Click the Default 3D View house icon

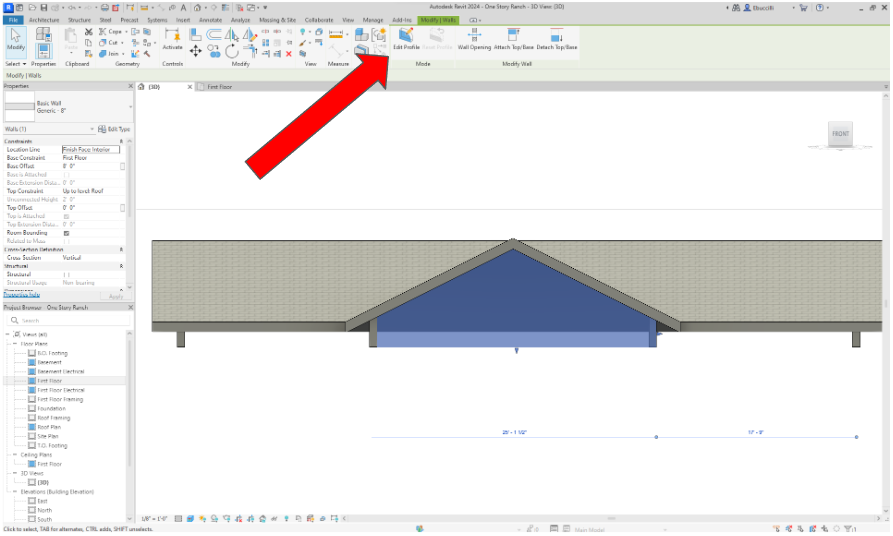(197, 8)
